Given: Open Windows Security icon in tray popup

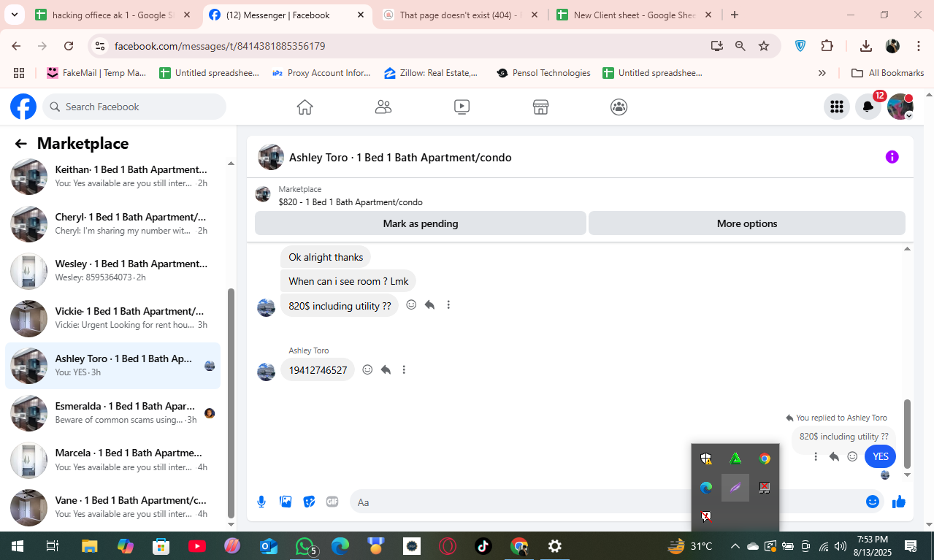Looking at the screenshot, I should click(706, 459).
